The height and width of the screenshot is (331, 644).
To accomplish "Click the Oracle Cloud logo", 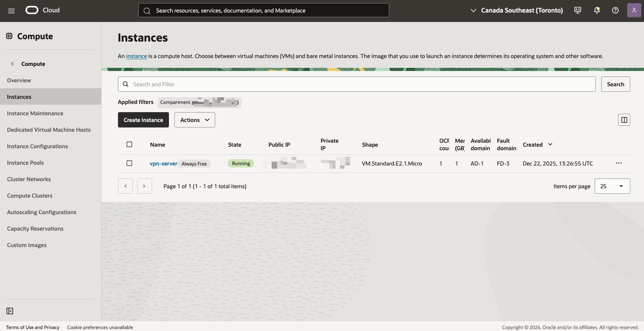I will [x=43, y=10].
